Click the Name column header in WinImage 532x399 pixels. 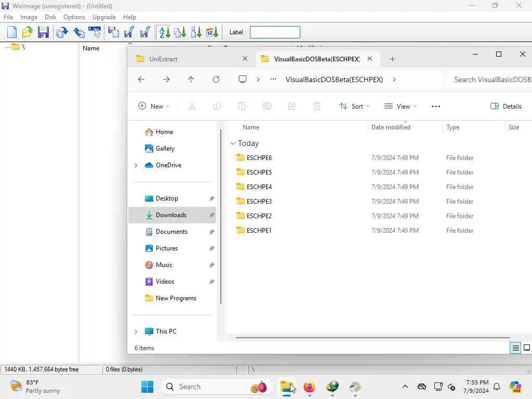91,48
